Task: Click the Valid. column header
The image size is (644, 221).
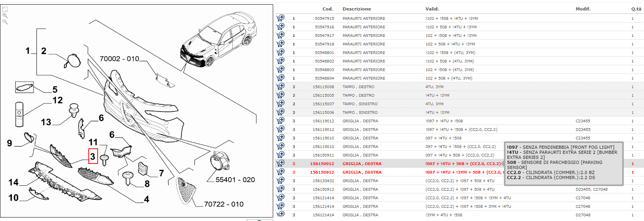Action: coord(432,9)
